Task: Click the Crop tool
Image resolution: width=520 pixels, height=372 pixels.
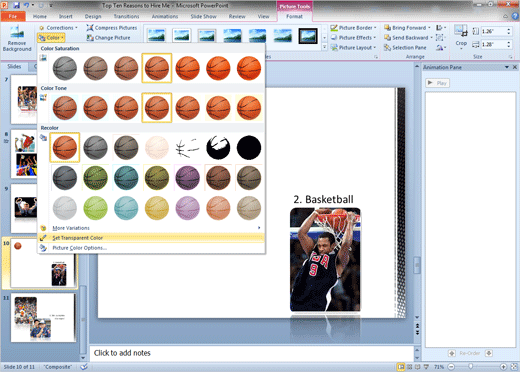Action: point(461,37)
